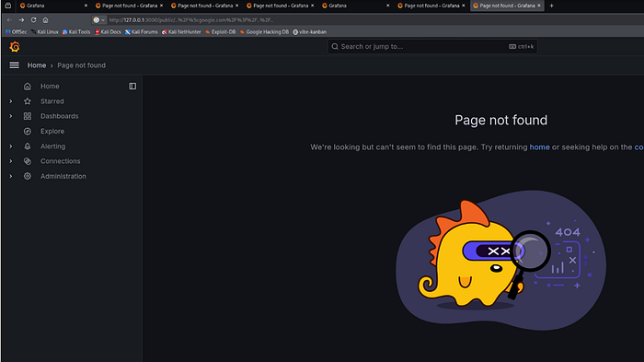644x362 pixels.
Task: Open the Google Hacking DB bookmark
Action: pos(264,31)
